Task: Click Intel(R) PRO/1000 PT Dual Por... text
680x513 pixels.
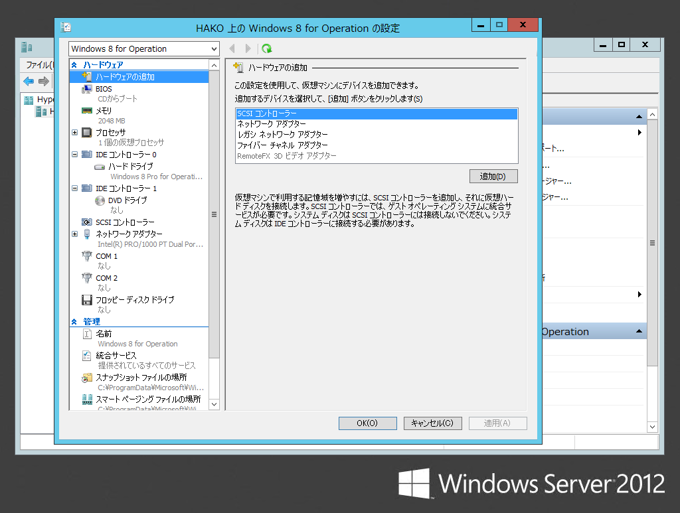Action: pyautogui.click(x=150, y=244)
